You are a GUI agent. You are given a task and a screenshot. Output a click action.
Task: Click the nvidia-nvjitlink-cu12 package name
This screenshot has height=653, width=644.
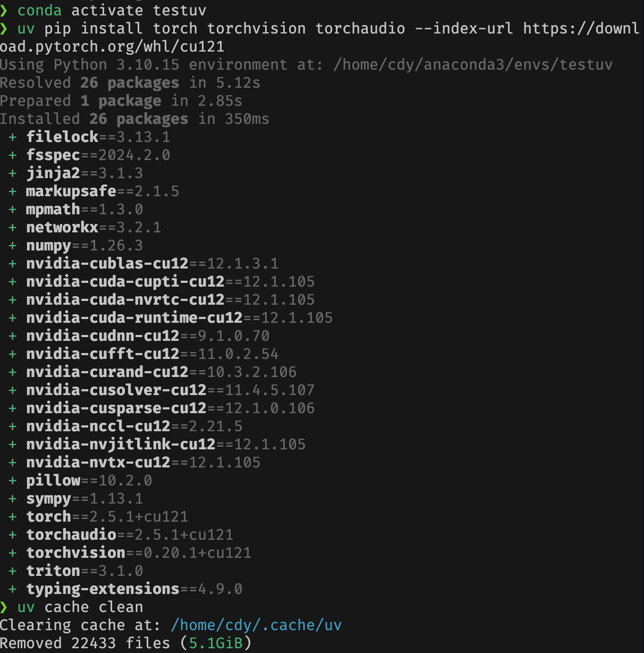(121, 445)
